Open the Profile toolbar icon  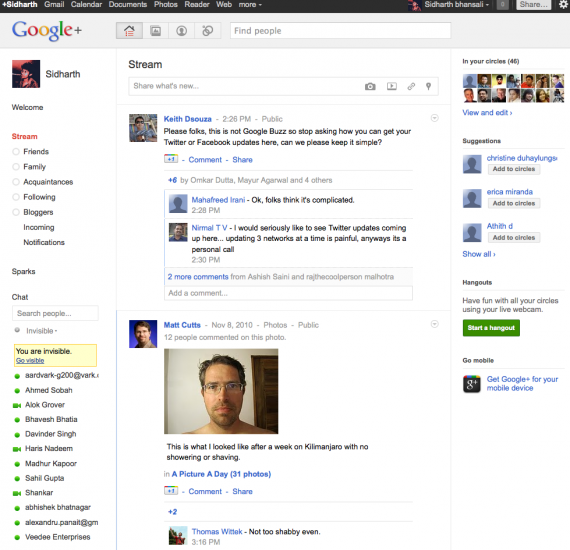[181, 31]
